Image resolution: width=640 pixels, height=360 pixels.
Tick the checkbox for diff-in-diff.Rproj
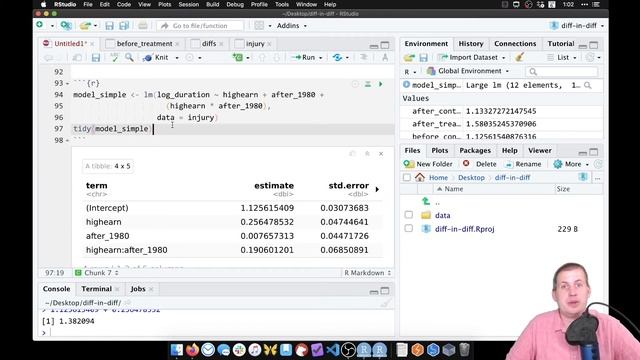click(408, 229)
